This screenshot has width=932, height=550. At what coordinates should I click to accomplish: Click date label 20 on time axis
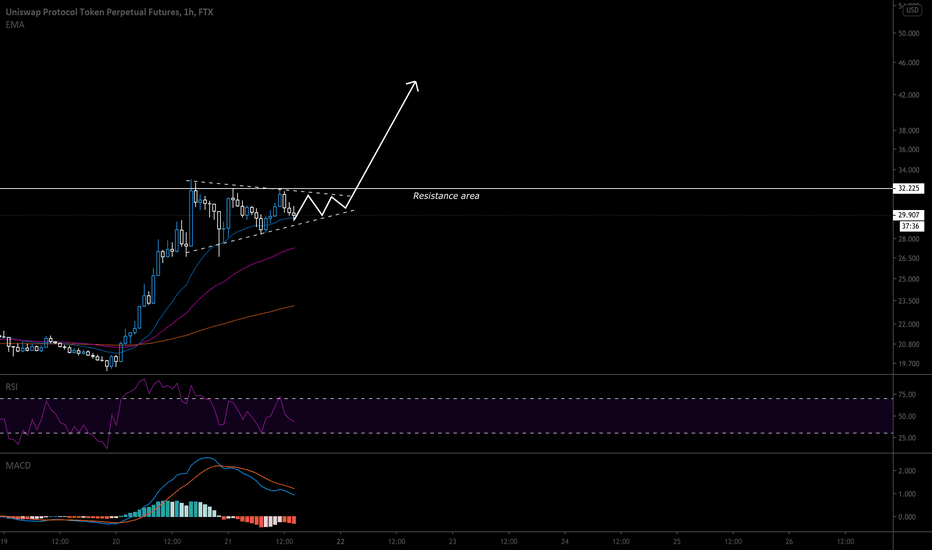(116, 541)
